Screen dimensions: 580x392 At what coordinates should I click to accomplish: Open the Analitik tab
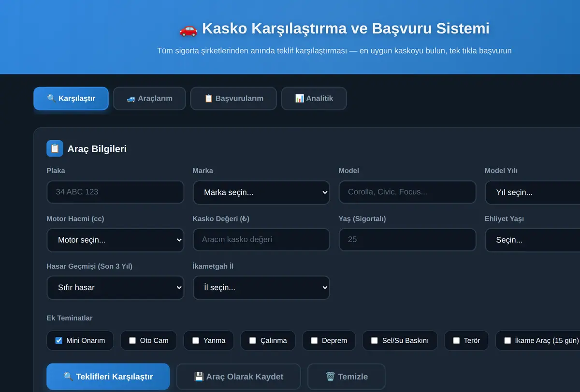click(x=314, y=99)
